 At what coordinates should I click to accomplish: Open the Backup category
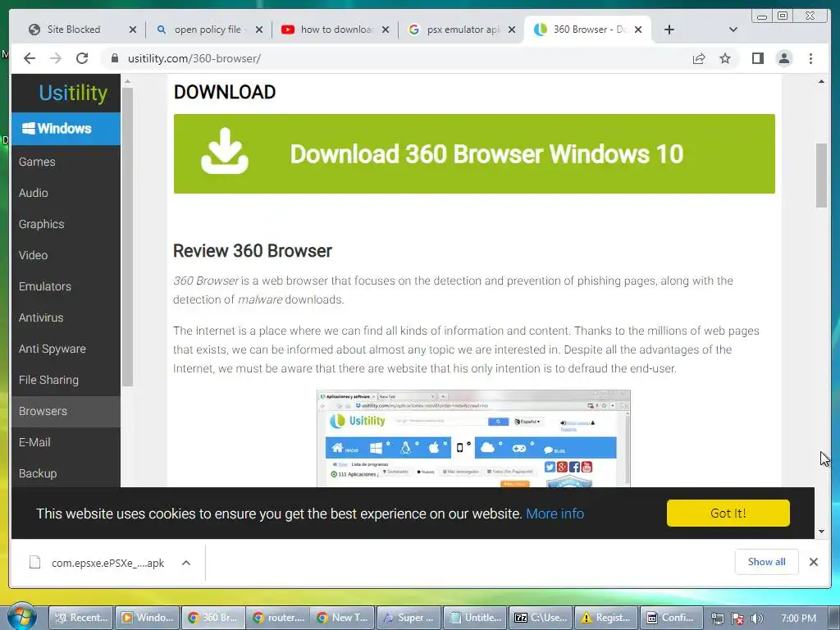click(66, 473)
